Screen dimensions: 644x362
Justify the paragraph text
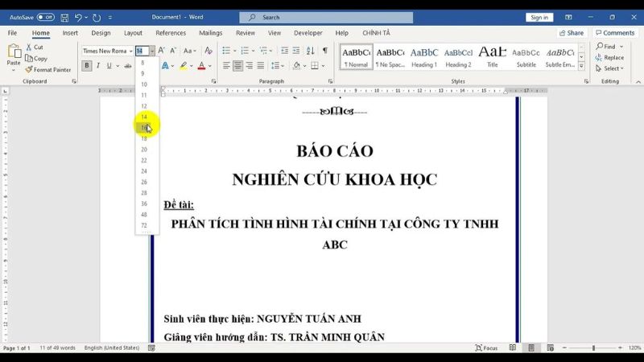[x=261, y=66]
